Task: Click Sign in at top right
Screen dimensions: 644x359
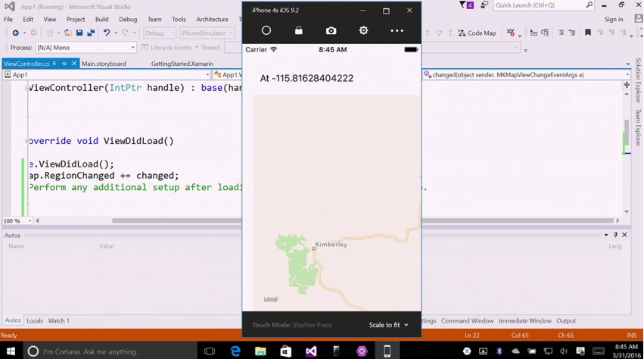Action: (614, 20)
